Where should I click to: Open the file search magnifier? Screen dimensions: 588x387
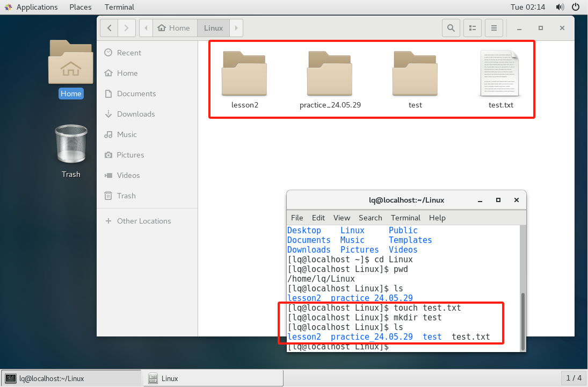click(x=451, y=28)
